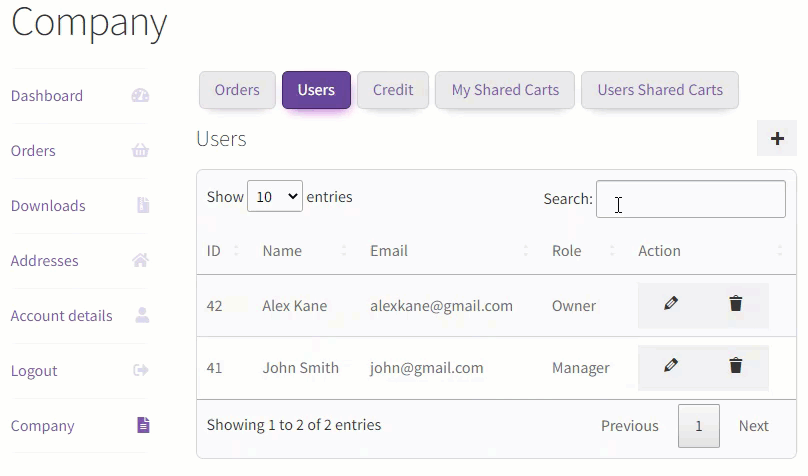Click the Owner role cell

point(574,306)
